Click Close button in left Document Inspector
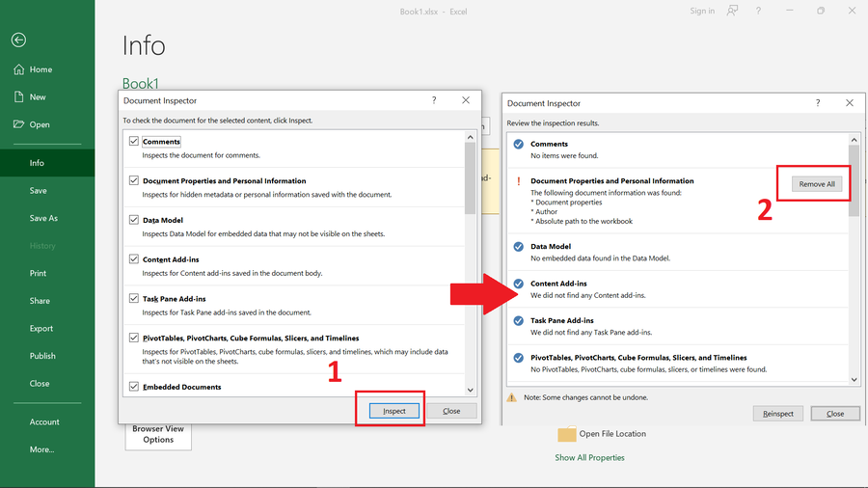Viewport: 868px width, 488px height. pos(451,411)
